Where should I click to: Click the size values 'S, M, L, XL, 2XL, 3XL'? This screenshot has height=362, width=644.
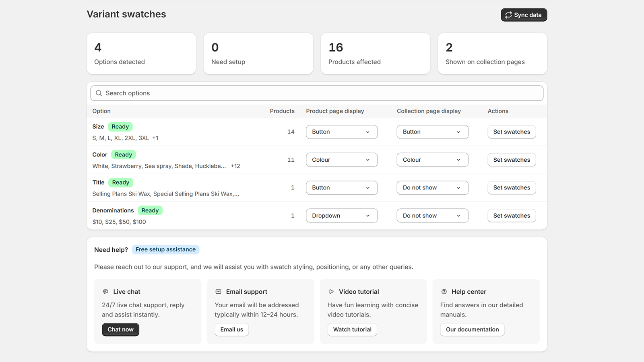(x=121, y=138)
